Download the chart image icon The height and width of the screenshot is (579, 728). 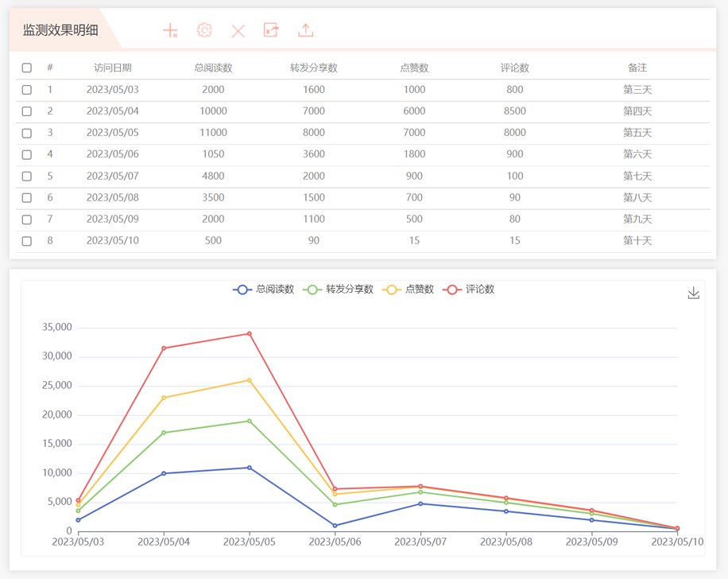click(x=694, y=293)
